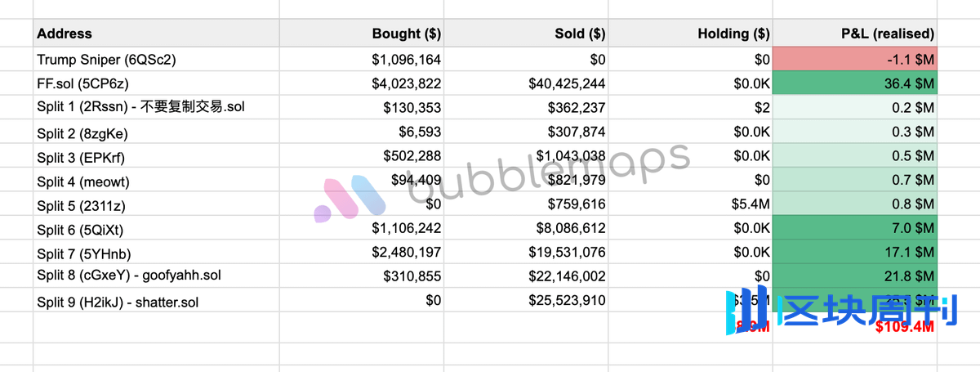Select the Address column header cell
The width and height of the screenshot is (980, 372).
(156, 34)
